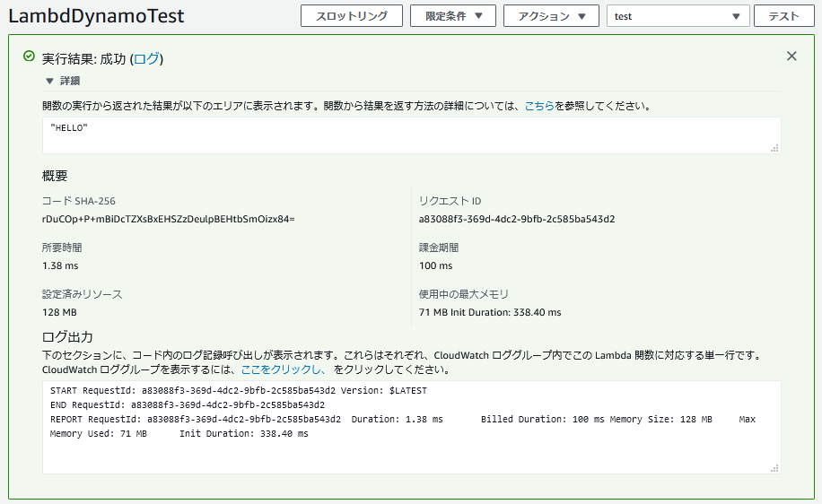822x504 pixels.
Task: Click the 1.38 ms duration value
Action: tap(60, 265)
